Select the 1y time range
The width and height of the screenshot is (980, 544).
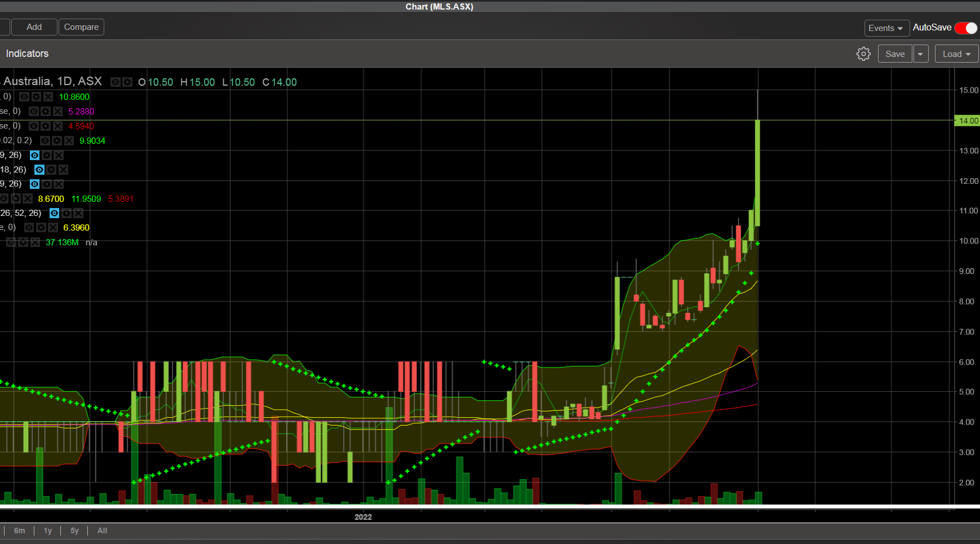48,530
